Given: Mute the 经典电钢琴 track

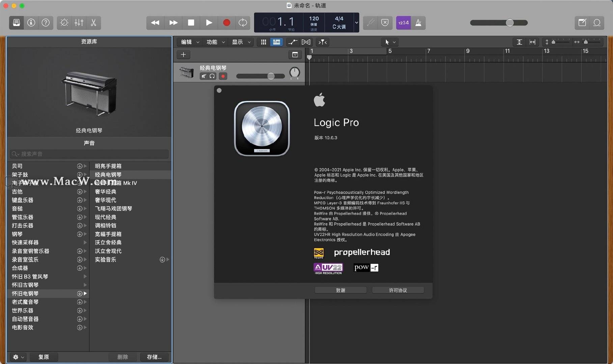Looking at the screenshot, I should coord(203,76).
